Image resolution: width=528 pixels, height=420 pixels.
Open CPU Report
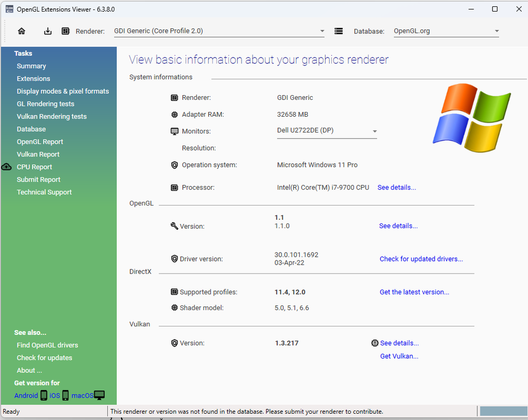click(x=34, y=167)
